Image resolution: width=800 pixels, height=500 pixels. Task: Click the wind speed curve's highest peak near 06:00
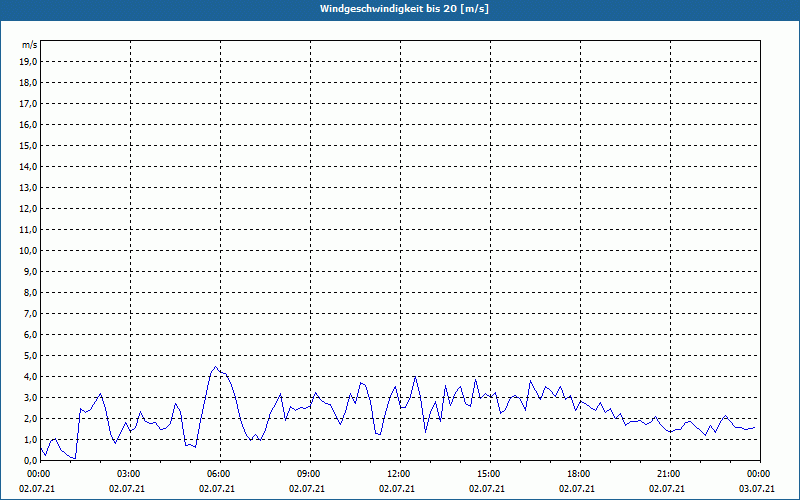pyautogui.click(x=215, y=366)
